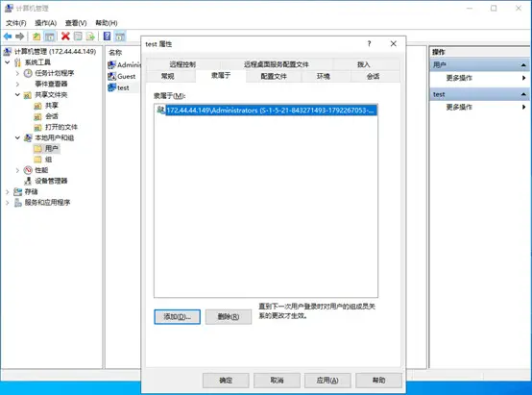The height and width of the screenshot is (395, 532).
Task: Click the dialog's question mark help button
Action: pyautogui.click(x=369, y=43)
